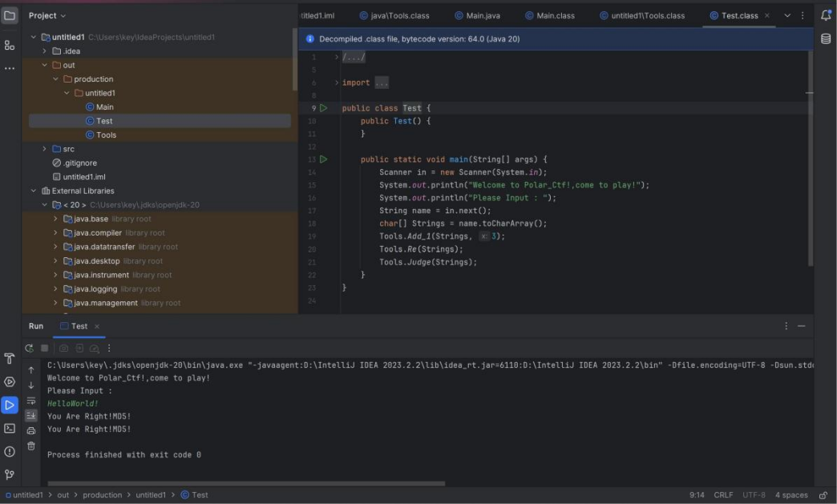
Task: Open the Problems tool window
Action: click(10, 451)
